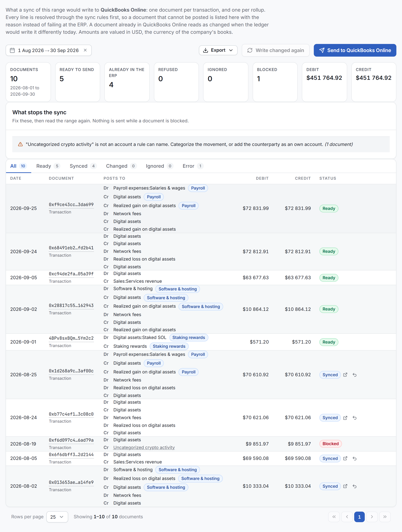The image size is (402, 532).
Task: Open synced document 0x1d268a9c in QuickBooks
Action: [345, 375]
